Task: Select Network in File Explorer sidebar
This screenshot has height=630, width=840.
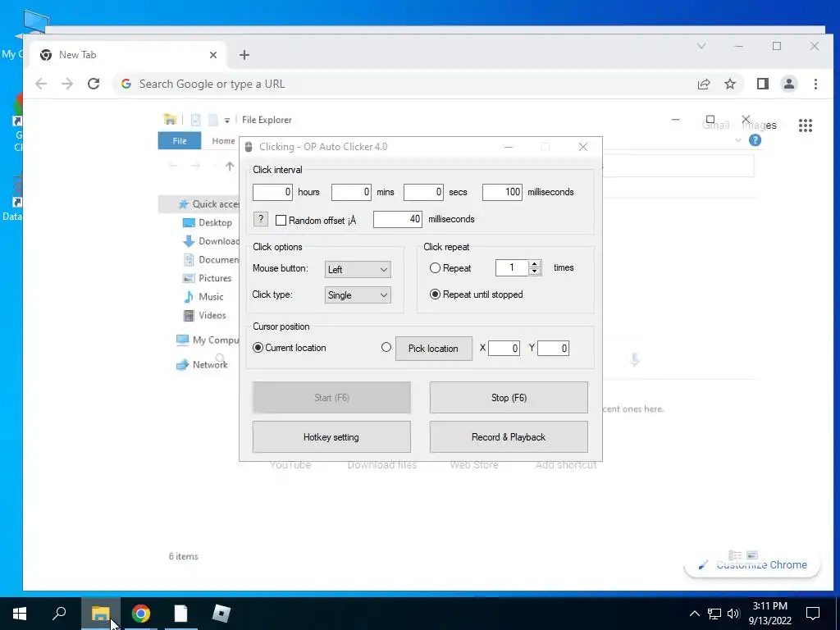Action: tap(210, 364)
